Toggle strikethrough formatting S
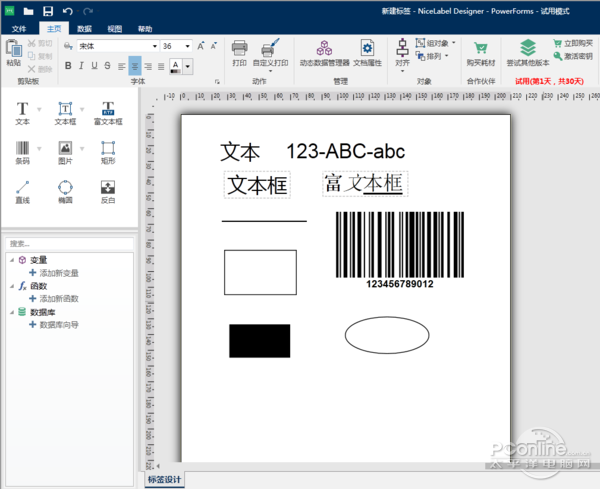Screen dimensions: 600x489 coord(108,66)
